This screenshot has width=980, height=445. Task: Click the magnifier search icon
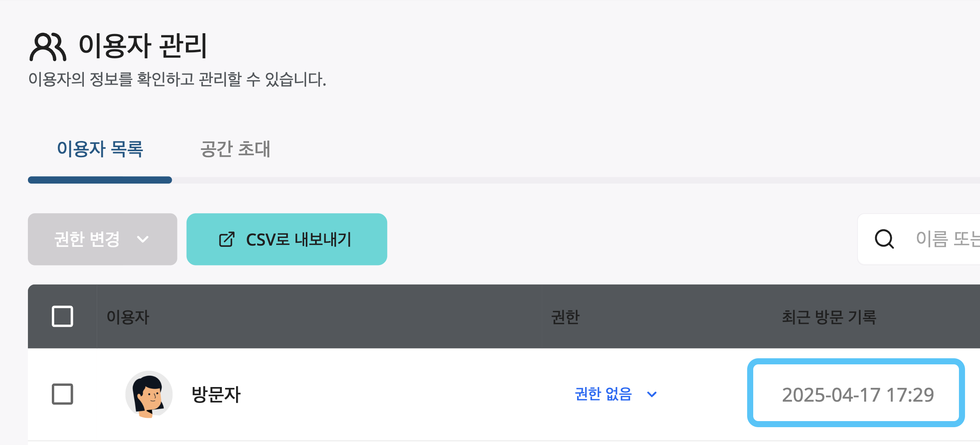[x=884, y=239]
